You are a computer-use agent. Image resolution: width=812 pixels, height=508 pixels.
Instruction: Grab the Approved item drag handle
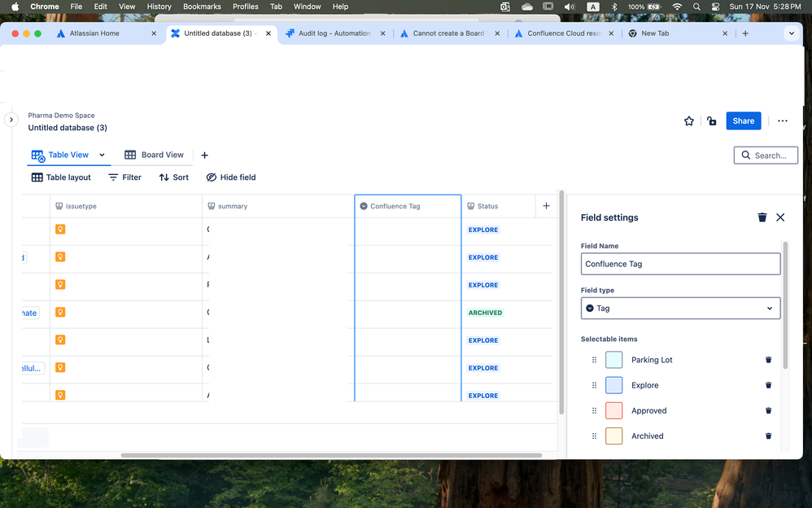click(594, 410)
